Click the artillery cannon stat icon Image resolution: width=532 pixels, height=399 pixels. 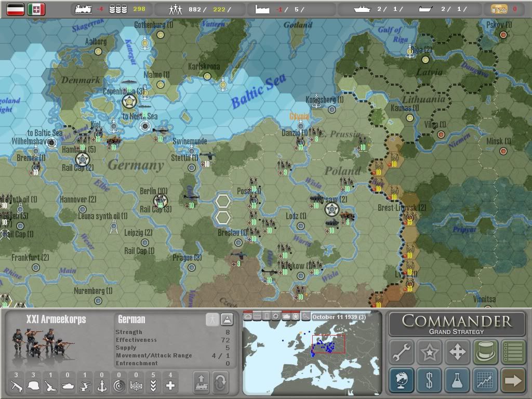50,385
